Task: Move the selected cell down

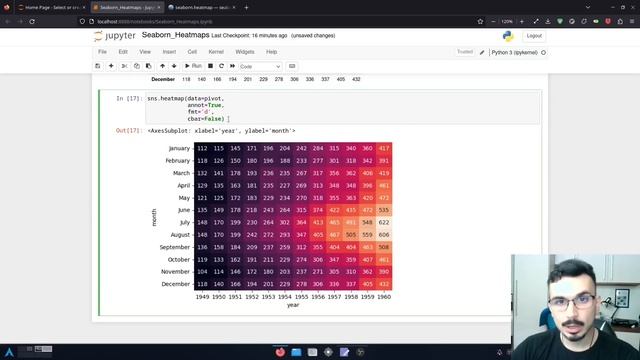Action: point(174,66)
